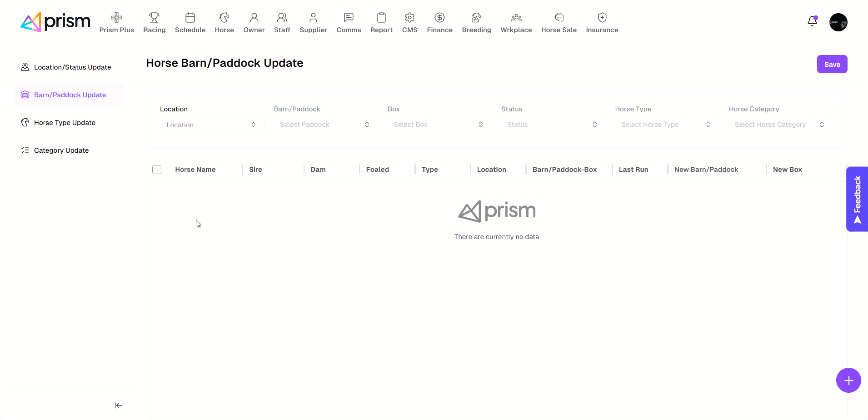Open the Racing trophy icon
Image resolution: width=868 pixels, height=420 pixels.
[x=154, y=18]
